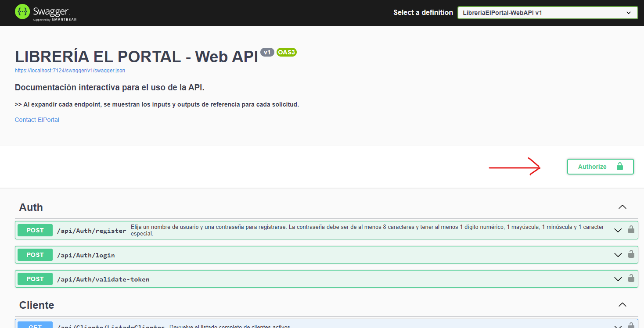This screenshot has width=644, height=328.
Task: Click the v1 version badge
Action: tap(267, 52)
